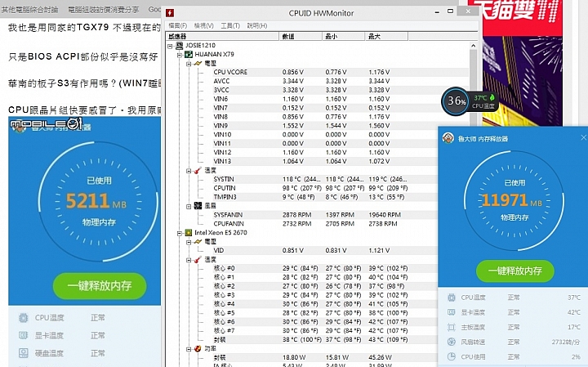The width and height of the screenshot is (588, 367).
Task: Click the thermometer icon above SYSTIN
Action: click(198, 170)
